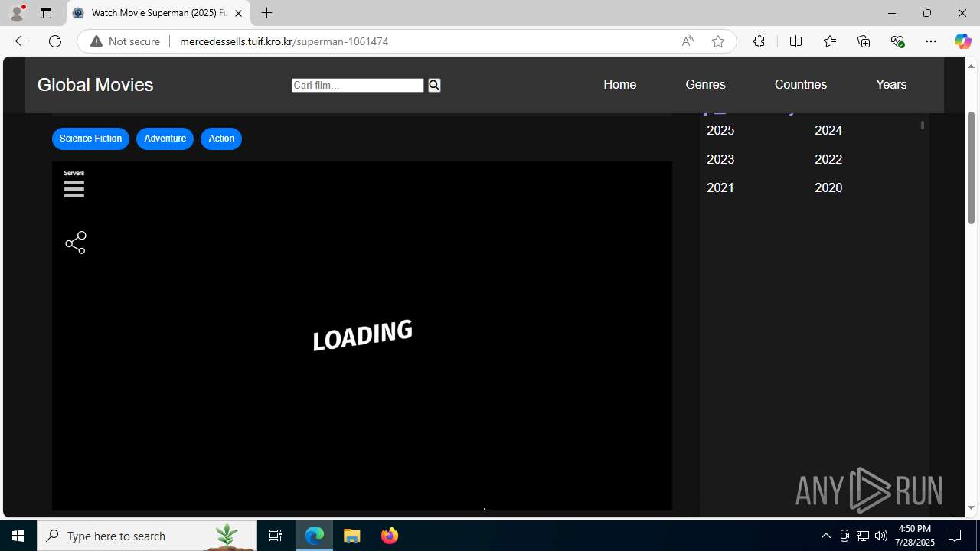
Task: Open Task View on taskbar
Action: tap(276, 536)
